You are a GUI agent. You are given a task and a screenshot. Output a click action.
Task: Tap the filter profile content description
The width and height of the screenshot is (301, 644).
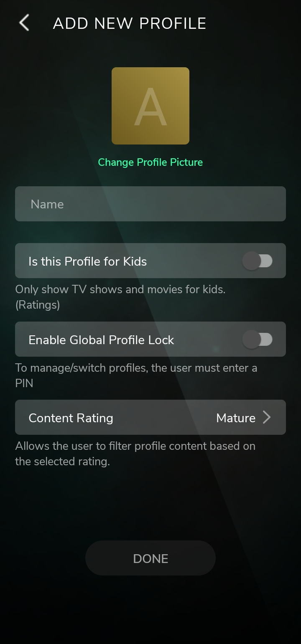135,454
